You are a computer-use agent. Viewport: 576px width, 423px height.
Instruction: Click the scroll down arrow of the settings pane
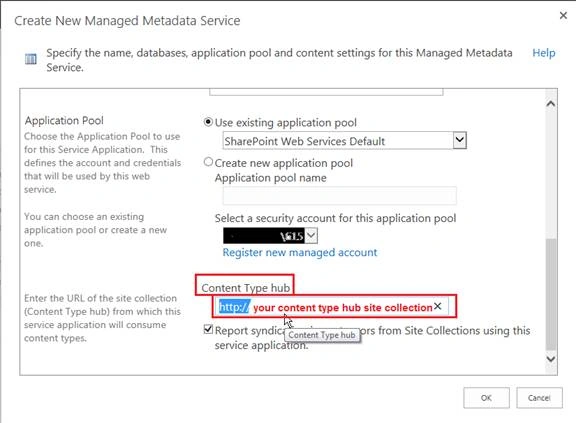pos(550,359)
